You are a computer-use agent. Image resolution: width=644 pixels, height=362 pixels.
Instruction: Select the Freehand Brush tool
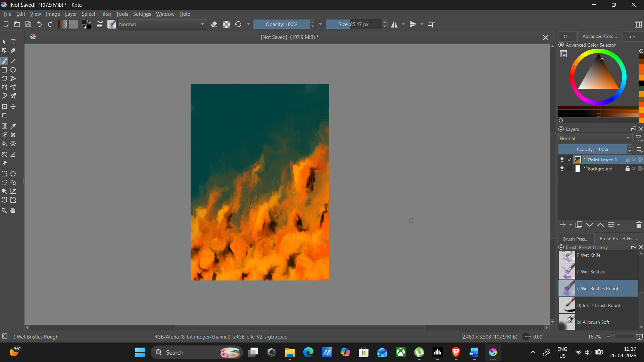click(x=4, y=61)
